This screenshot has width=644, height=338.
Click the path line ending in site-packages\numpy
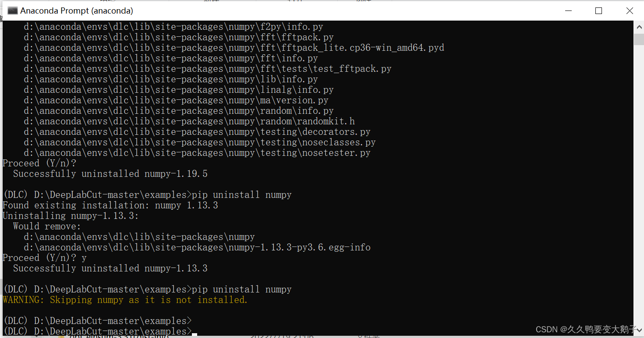[x=139, y=237]
